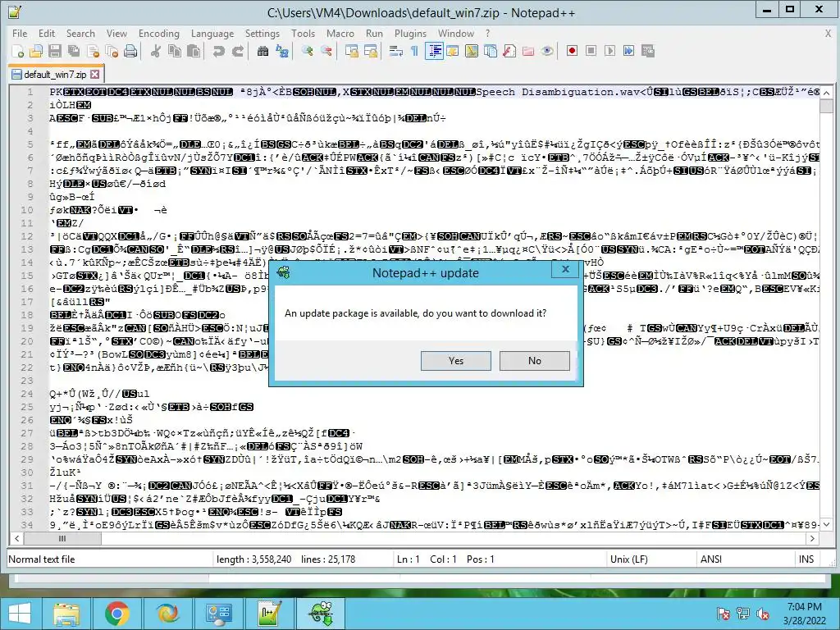This screenshot has height=630, width=840.
Task: Click horizontal scrollbar left arrow
Action: pyautogui.click(x=16, y=538)
